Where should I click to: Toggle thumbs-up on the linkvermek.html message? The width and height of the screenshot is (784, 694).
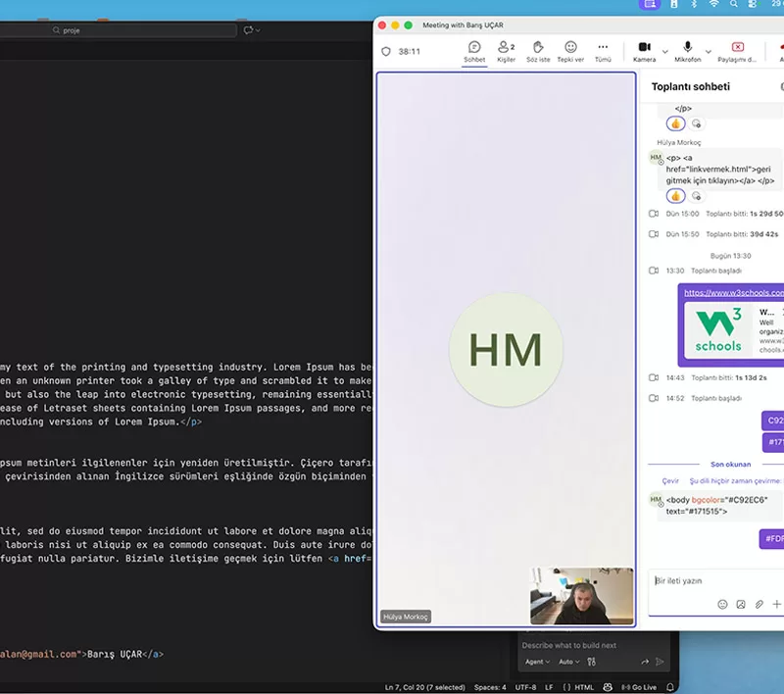tap(675, 196)
